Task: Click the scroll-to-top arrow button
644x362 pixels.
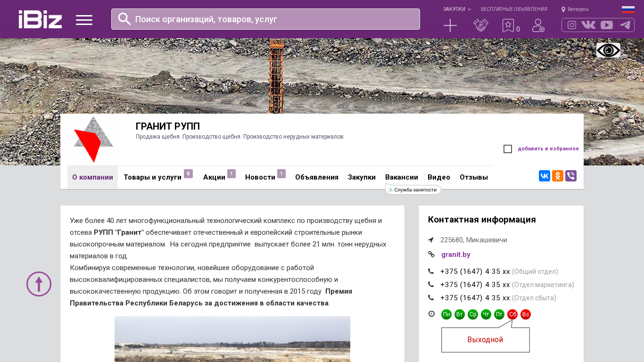Action: (39, 284)
